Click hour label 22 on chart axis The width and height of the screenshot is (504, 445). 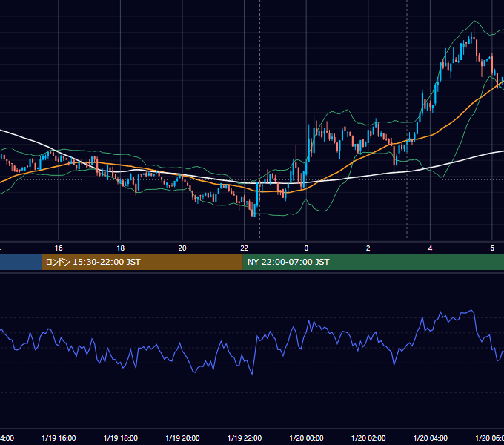coord(245,248)
